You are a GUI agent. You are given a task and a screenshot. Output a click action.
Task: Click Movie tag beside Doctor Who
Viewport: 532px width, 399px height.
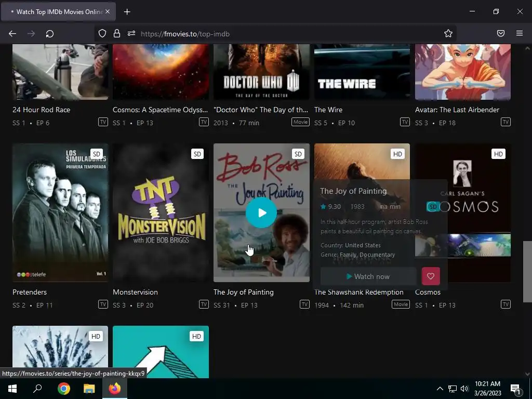[300, 122]
